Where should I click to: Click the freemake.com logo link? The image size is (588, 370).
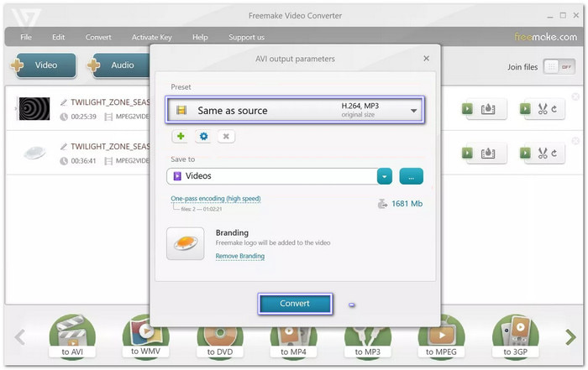click(x=545, y=37)
